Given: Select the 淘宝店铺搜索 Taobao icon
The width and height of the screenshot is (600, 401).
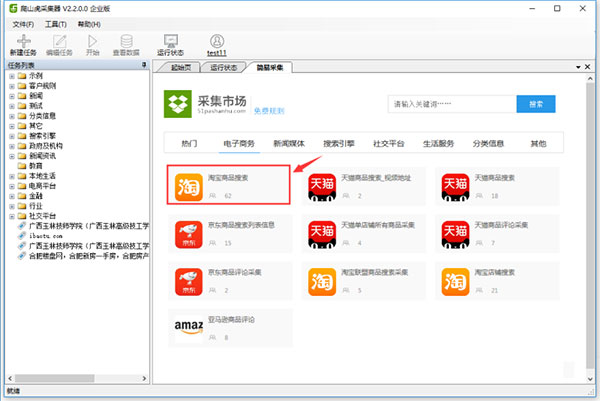Looking at the screenshot, I should pos(455,282).
